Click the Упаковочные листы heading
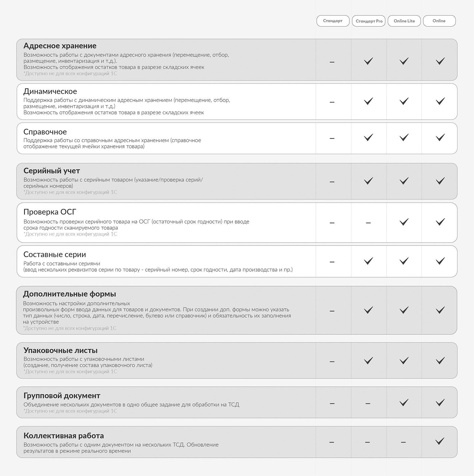The image size is (474, 476). tap(60, 350)
